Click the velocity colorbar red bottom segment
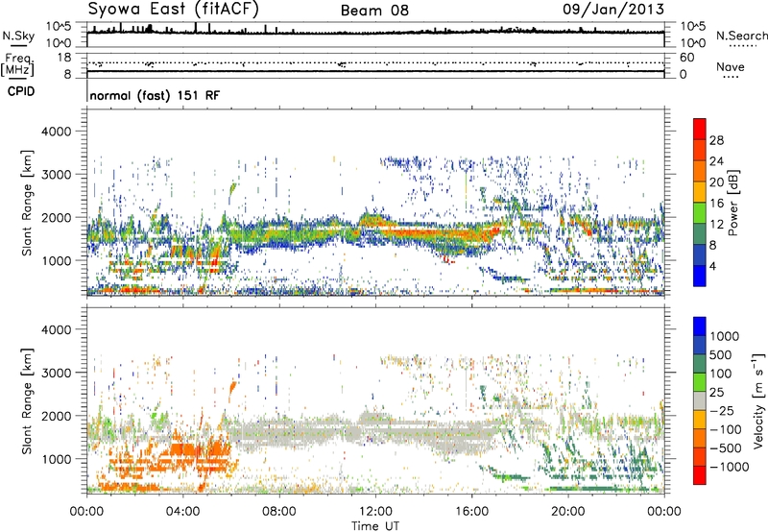This screenshot has width=768, height=532. click(x=700, y=475)
